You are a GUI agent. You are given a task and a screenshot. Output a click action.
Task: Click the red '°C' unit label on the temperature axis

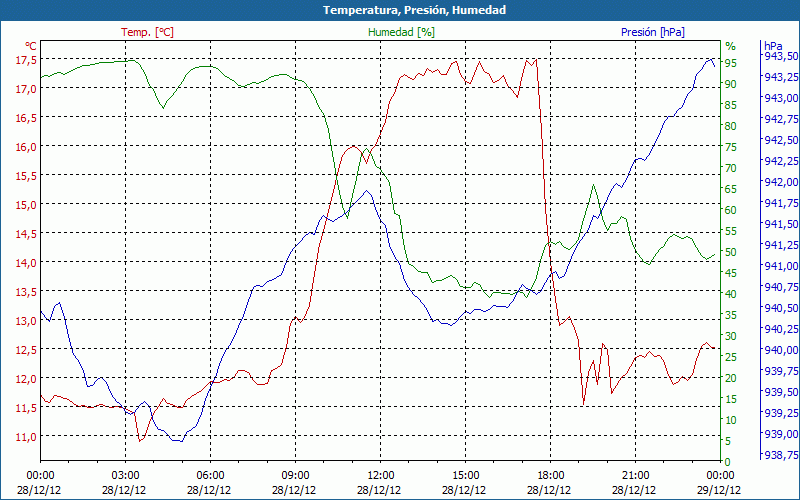point(31,45)
